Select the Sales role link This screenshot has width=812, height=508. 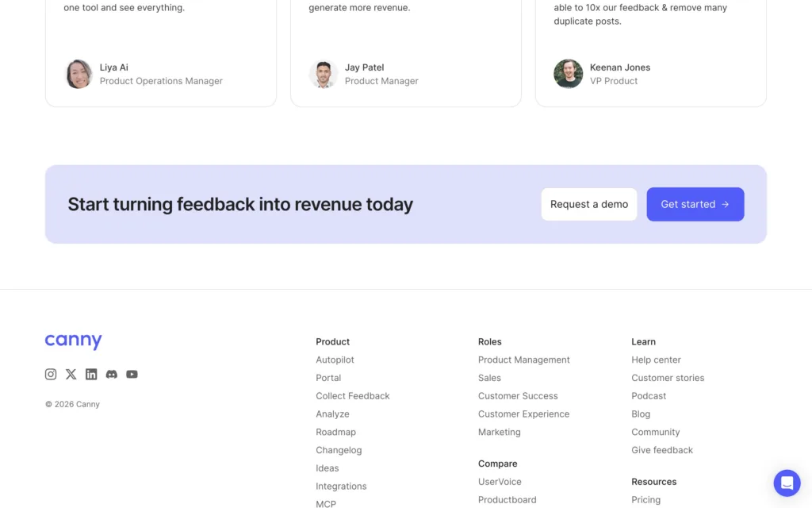click(489, 378)
